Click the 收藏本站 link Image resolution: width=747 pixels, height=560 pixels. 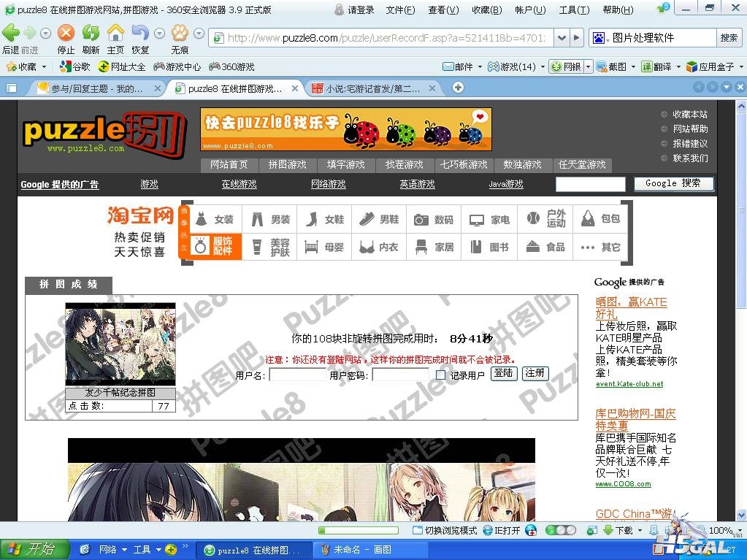coord(690,115)
